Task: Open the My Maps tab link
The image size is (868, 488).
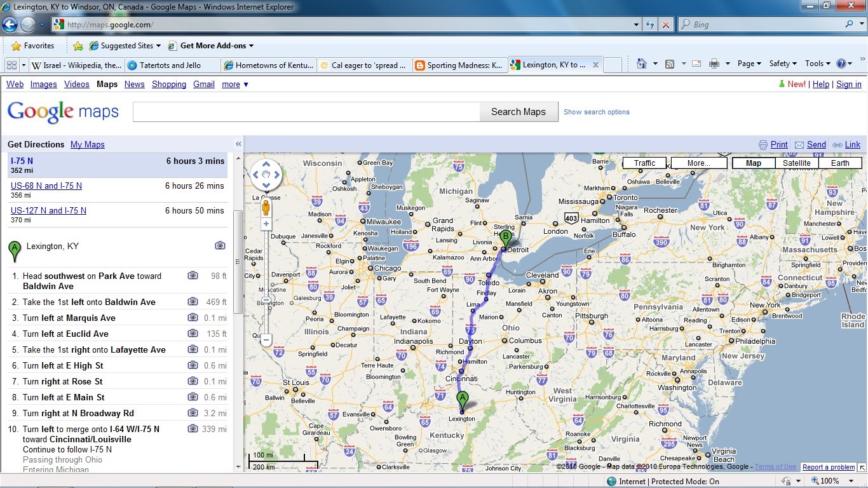Action: pyautogui.click(x=87, y=144)
